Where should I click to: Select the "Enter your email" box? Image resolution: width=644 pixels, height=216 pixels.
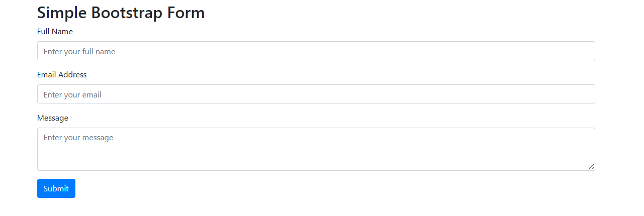point(316,94)
